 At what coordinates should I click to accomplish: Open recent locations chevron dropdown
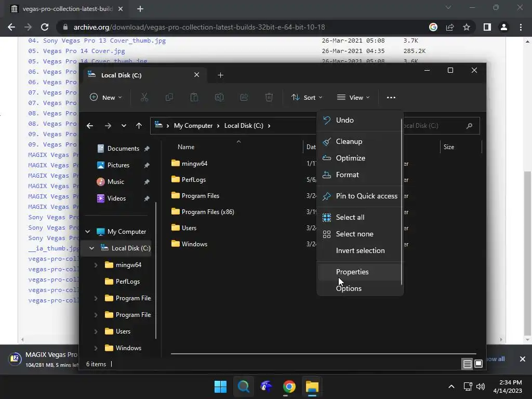point(124,126)
